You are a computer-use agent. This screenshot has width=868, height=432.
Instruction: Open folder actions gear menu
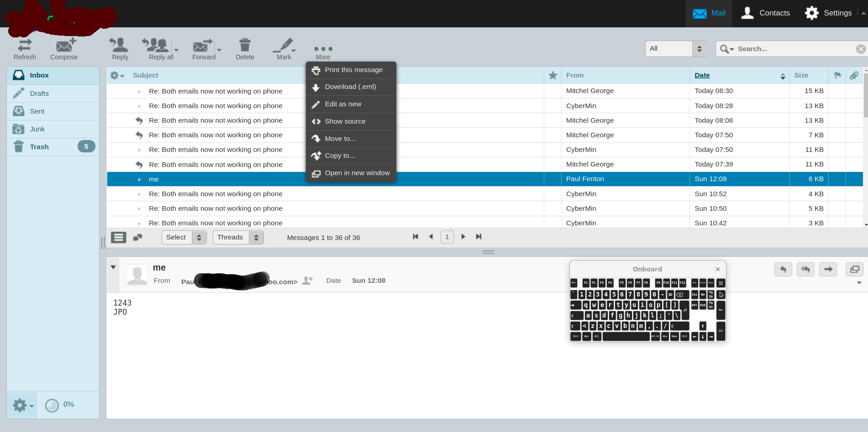[x=23, y=405]
